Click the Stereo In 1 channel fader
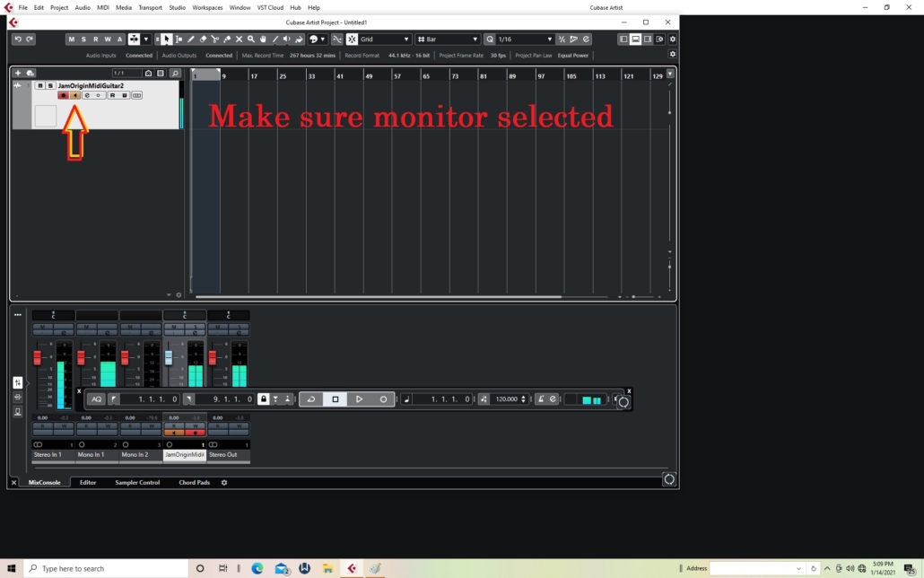Screen dimensions: 924x578 point(37,357)
